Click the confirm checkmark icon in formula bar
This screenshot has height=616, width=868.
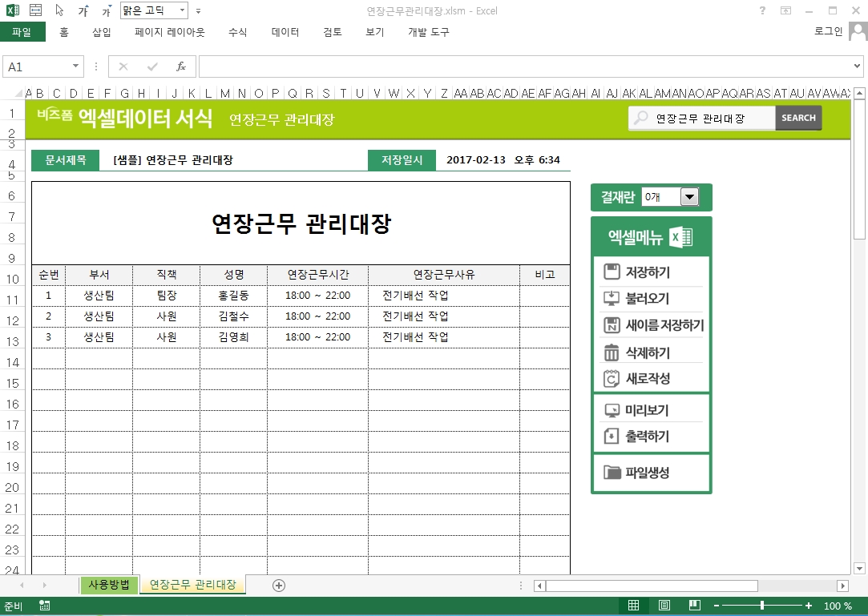tap(152, 67)
